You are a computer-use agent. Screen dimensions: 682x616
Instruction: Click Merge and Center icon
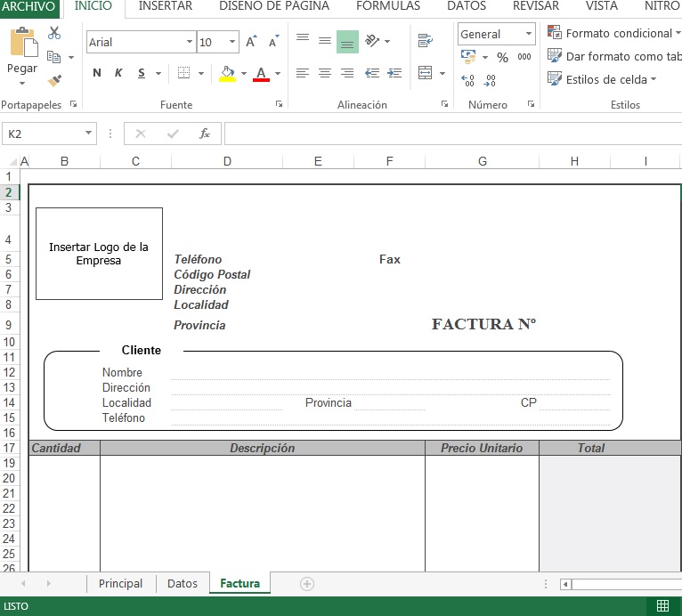click(425, 73)
